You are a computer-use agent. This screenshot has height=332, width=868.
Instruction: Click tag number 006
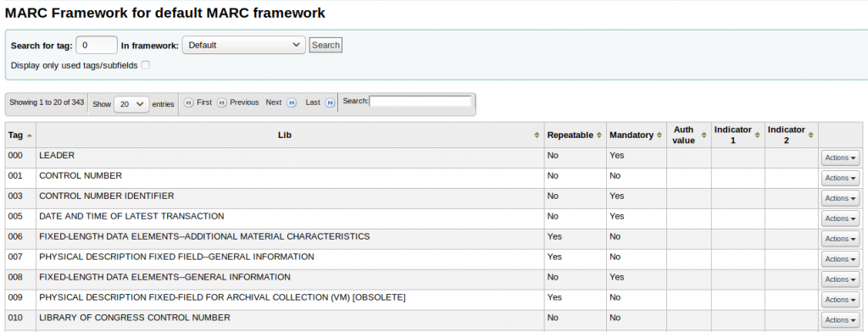tap(15, 236)
